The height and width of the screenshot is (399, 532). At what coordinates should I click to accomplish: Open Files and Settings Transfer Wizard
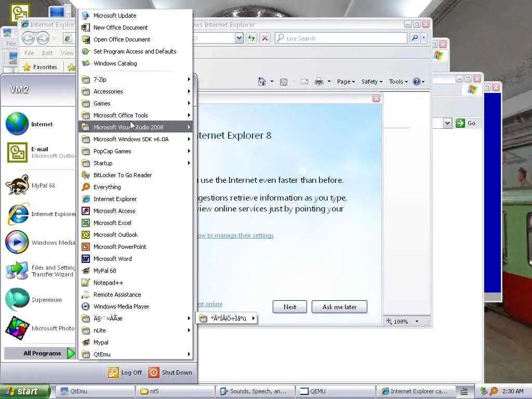(x=39, y=271)
